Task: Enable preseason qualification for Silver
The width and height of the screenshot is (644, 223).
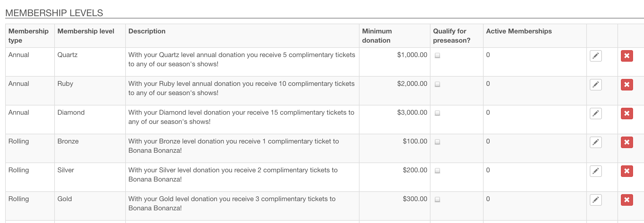Action: (x=437, y=171)
